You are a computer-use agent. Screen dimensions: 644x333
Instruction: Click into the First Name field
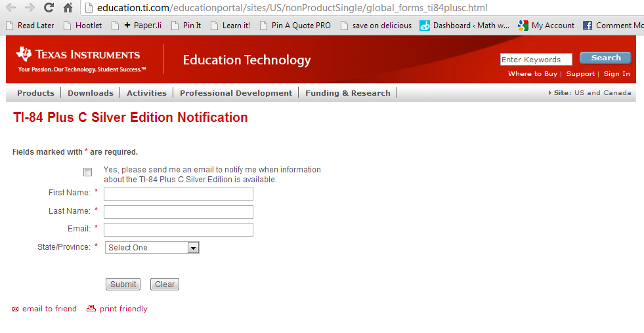point(179,193)
